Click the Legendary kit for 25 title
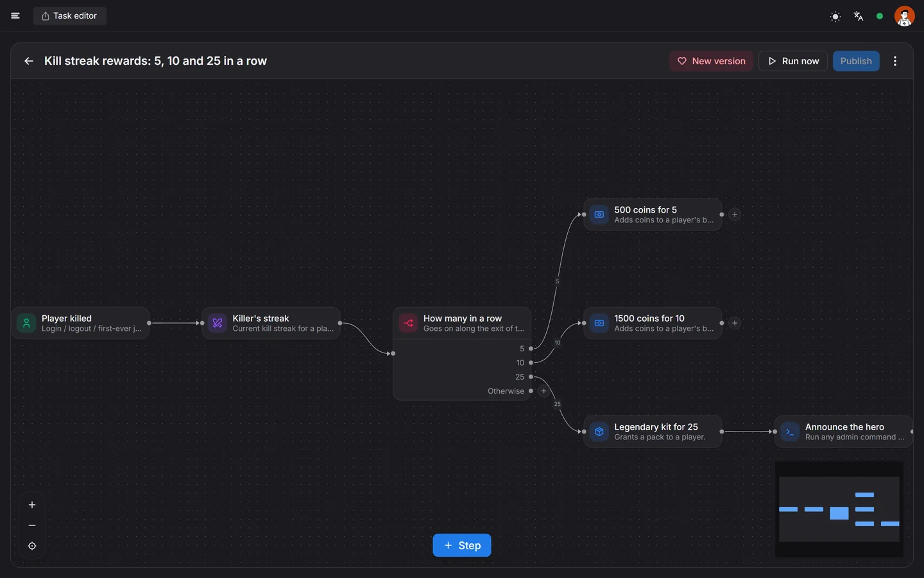924x578 pixels. 656,427
